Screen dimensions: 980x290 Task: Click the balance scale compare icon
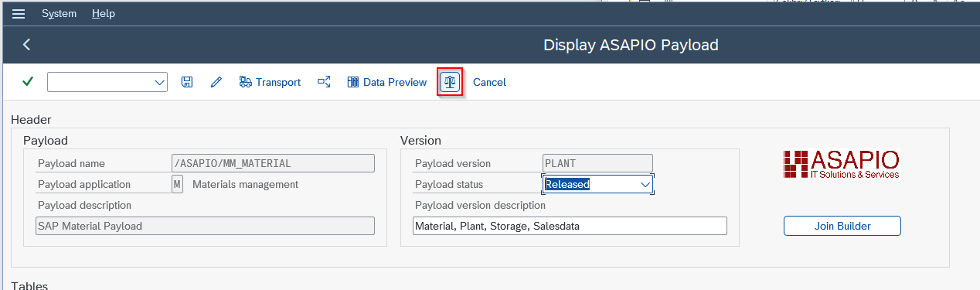450,82
